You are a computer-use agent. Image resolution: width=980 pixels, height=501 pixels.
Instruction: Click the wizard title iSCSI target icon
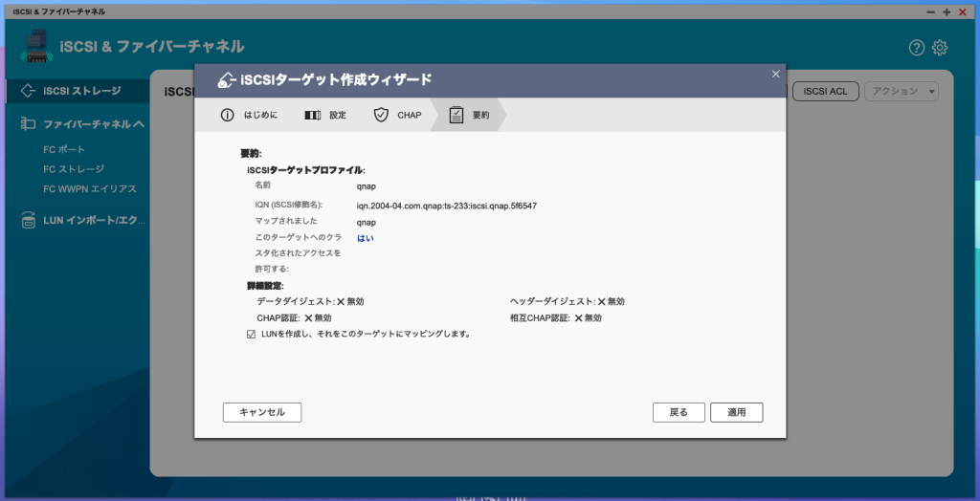tap(227, 79)
